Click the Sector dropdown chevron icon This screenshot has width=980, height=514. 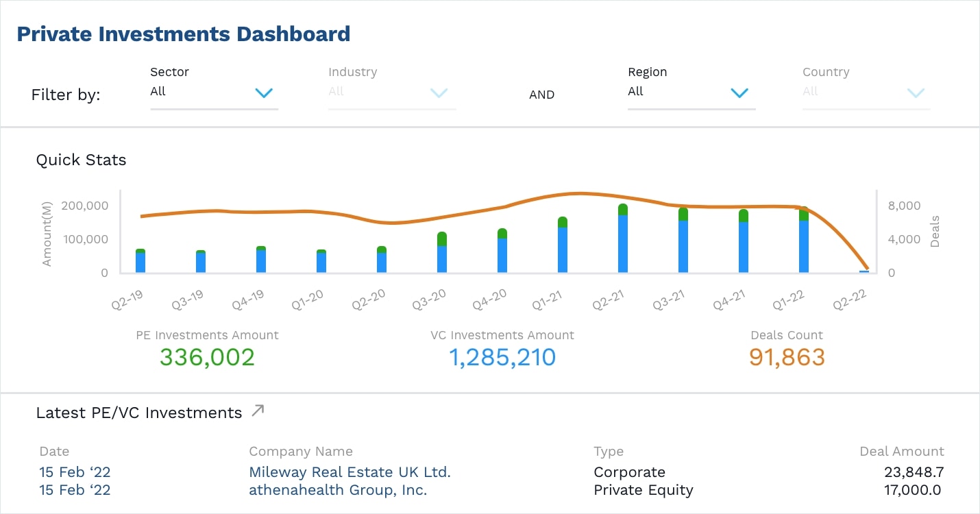(264, 93)
